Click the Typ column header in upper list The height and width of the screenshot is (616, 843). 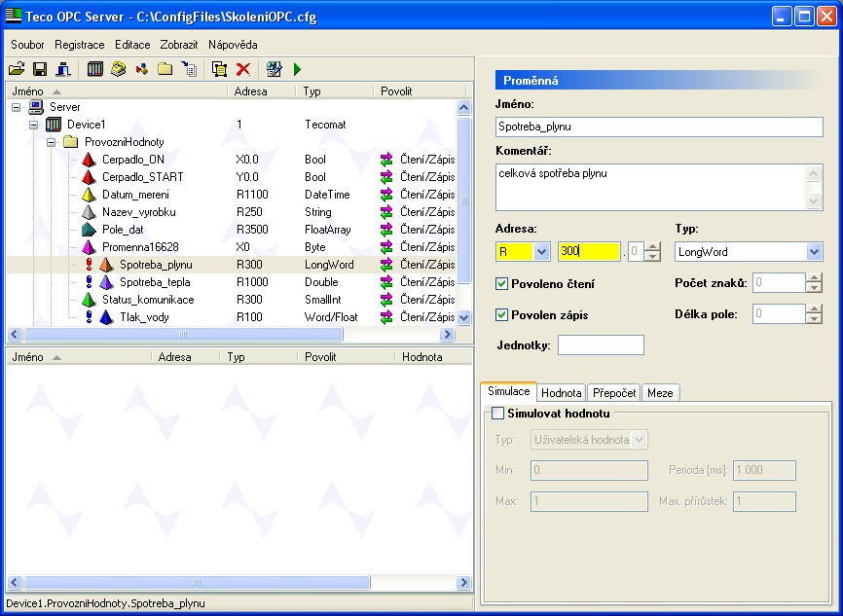(335, 91)
